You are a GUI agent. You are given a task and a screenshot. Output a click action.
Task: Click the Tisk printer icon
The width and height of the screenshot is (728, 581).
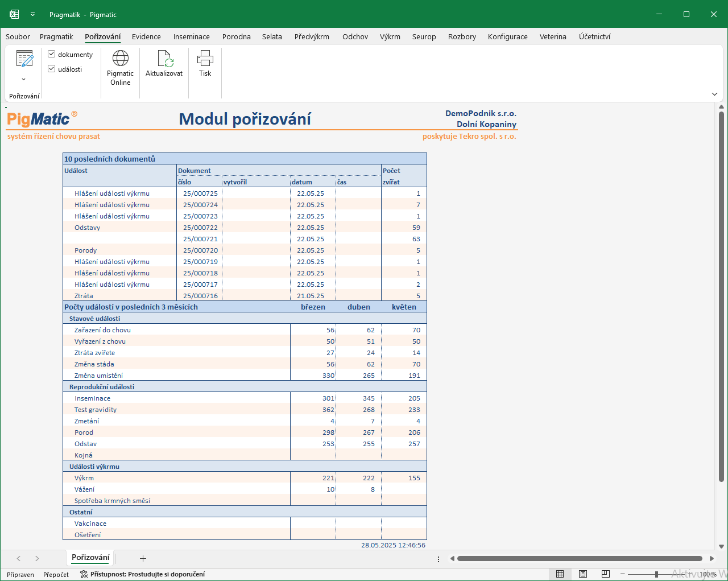tap(205, 58)
